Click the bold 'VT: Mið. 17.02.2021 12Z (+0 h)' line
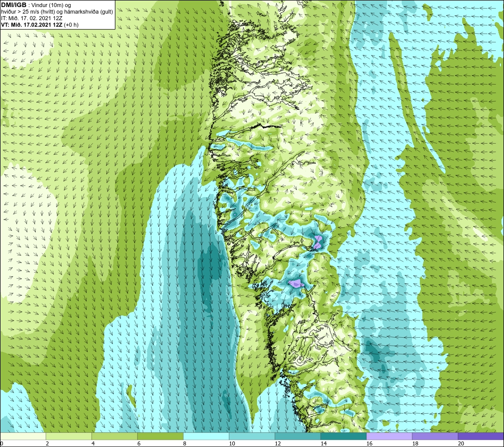Image resolution: width=504 pixels, height=447 pixels. (40, 25)
